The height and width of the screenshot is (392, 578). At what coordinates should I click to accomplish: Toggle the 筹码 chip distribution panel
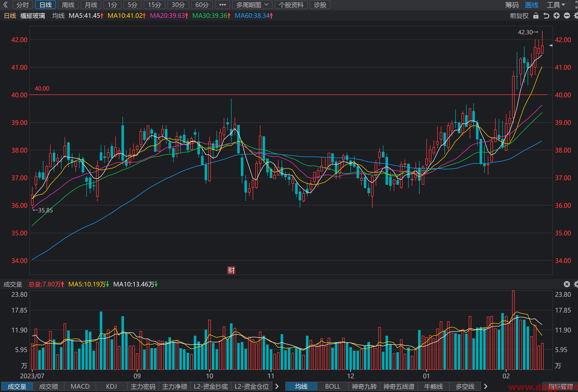tap(512, 5)
